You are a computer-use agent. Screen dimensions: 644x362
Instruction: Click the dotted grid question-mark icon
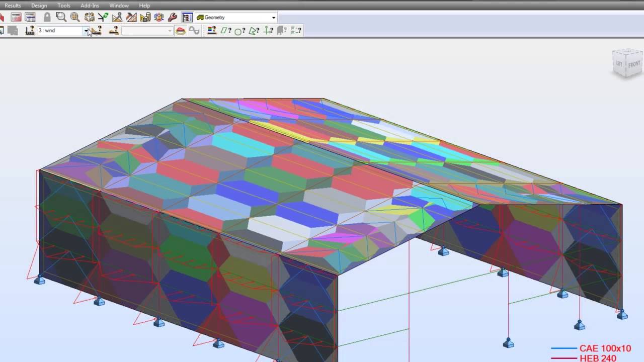296,31
